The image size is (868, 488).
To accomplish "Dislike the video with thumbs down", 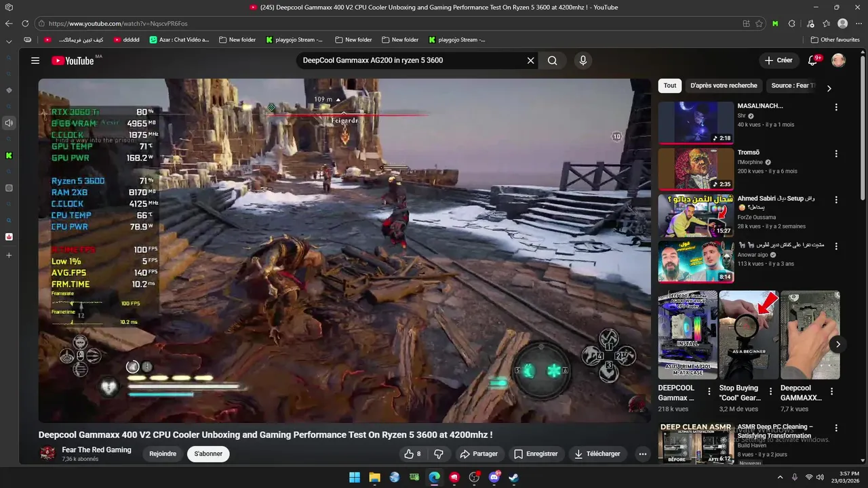I will (439, 454).
